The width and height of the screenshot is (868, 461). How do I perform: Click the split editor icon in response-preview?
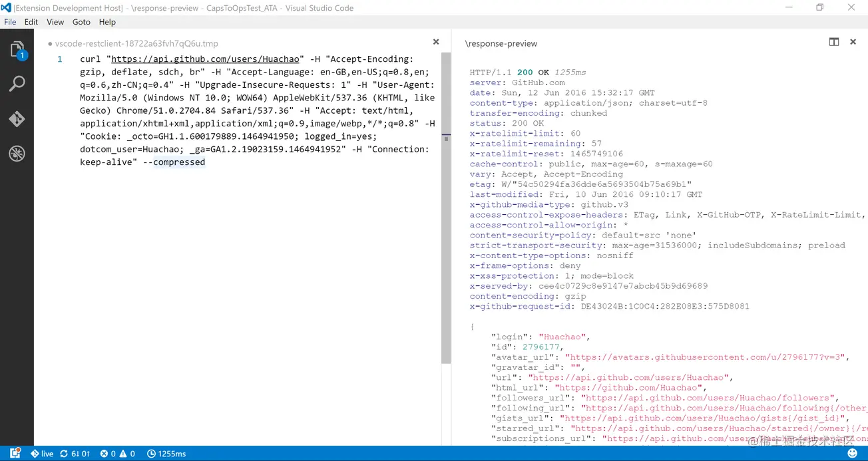[x=833, y=42]
